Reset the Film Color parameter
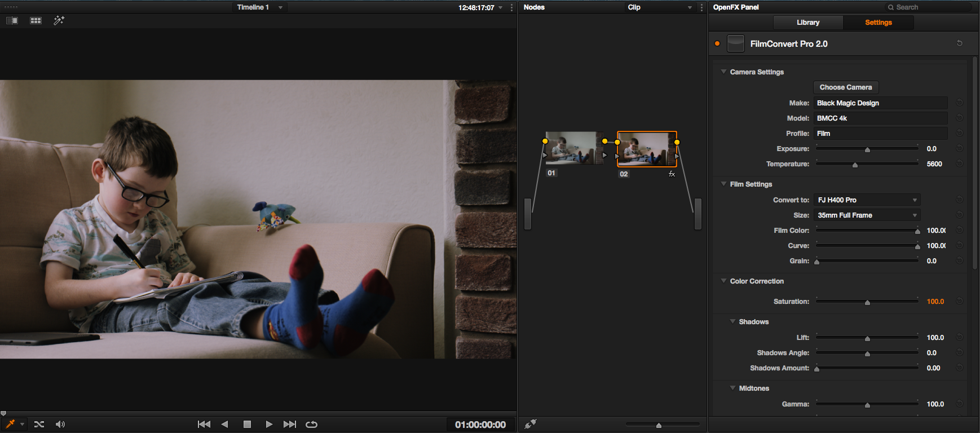980x433 pixels. [x=960, y=230]
